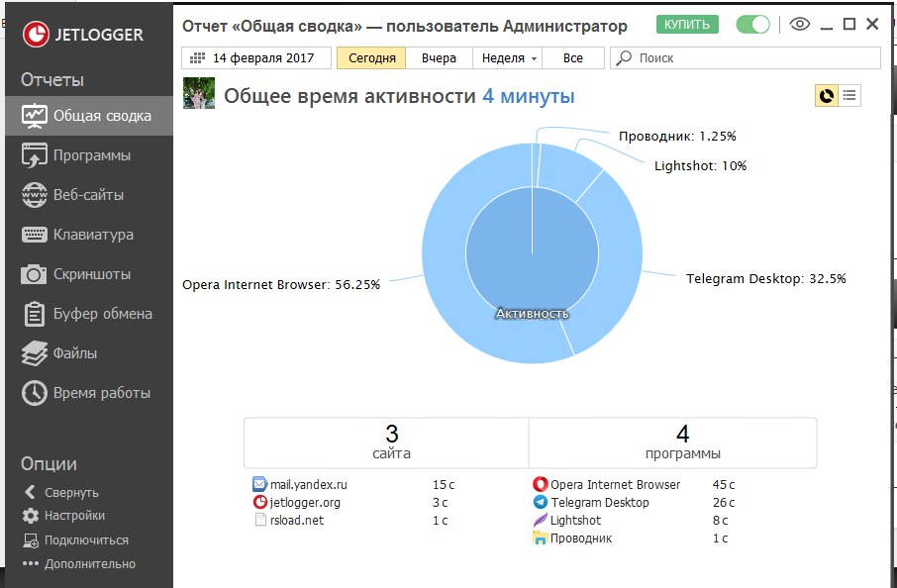897x588 pixels.
Task: Click the '4 минуты' activity time
Action: click(528, 96)
